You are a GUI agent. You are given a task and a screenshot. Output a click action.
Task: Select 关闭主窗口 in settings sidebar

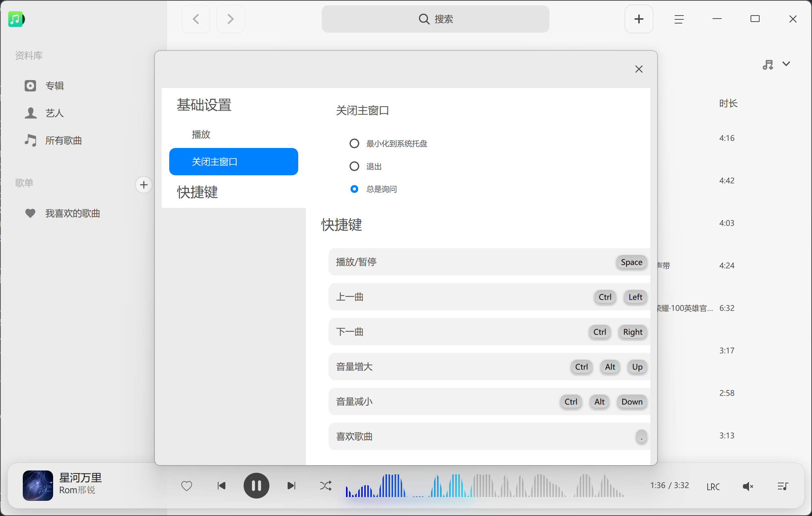234,162
